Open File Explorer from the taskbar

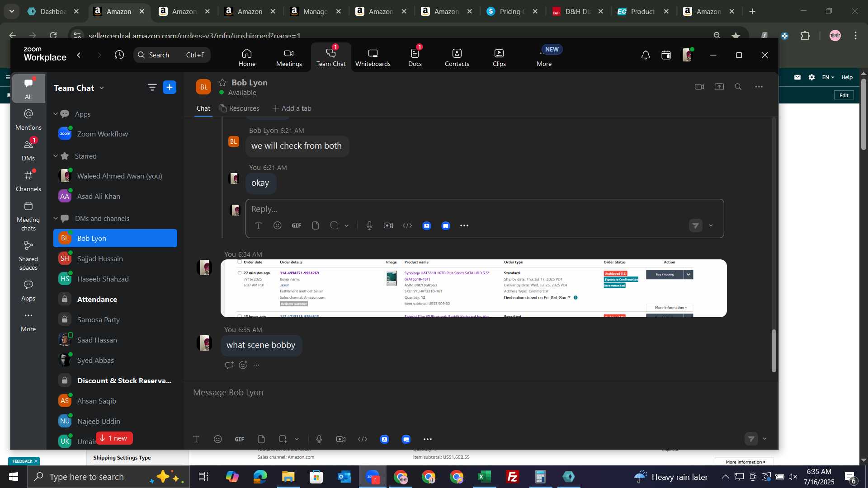tap(288, 477)
